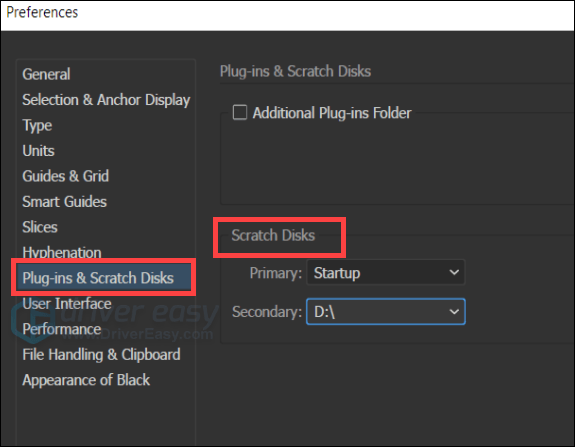
Task: Open the Slices preferences
Action: [40, 227]
